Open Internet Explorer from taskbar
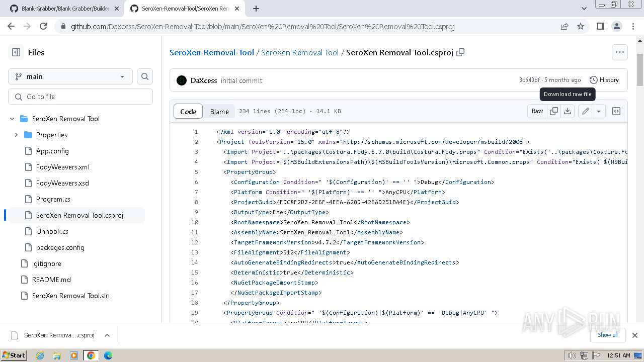This screenshot has height=362, width=644. pos(40,355)
